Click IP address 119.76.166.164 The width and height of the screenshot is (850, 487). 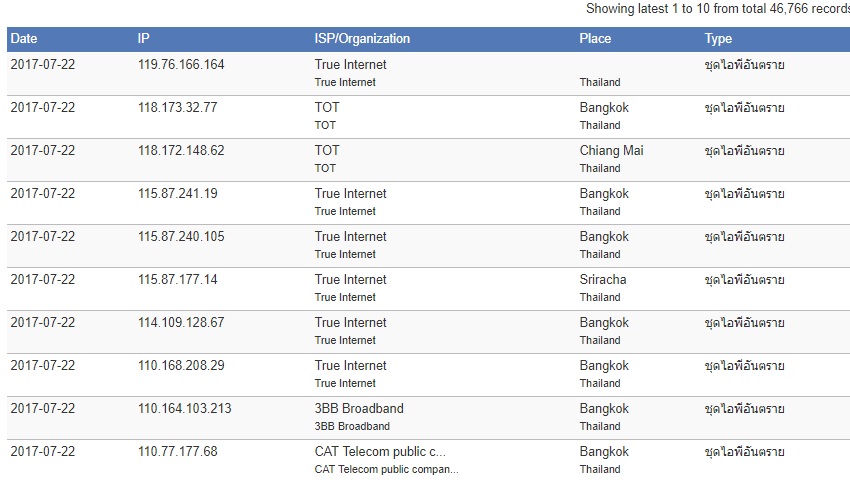click(x=181, y=65)
